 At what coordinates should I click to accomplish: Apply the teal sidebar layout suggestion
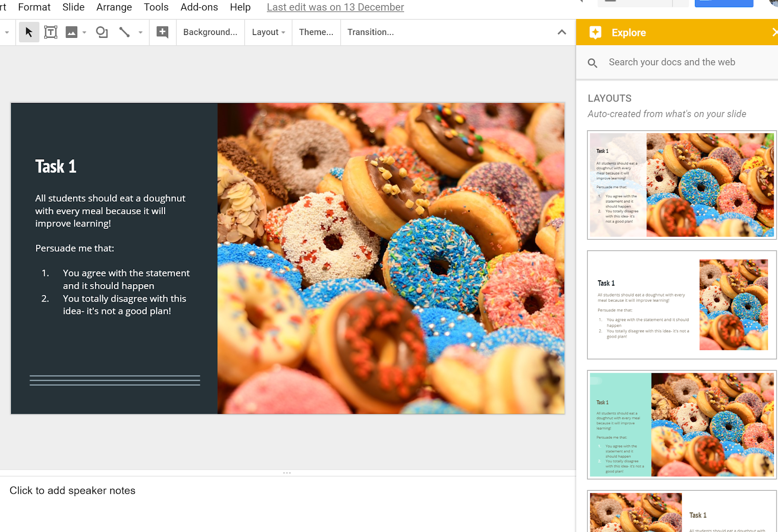pos(682,425)
